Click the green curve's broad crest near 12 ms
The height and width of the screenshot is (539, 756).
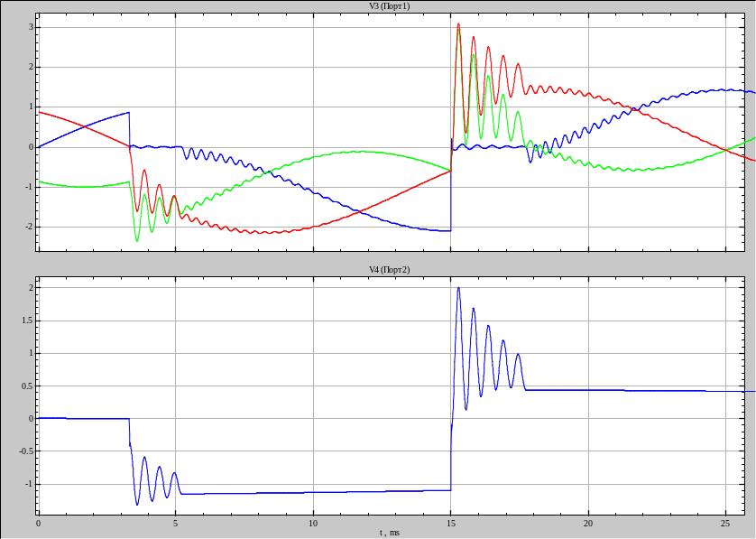click(363, 152)
